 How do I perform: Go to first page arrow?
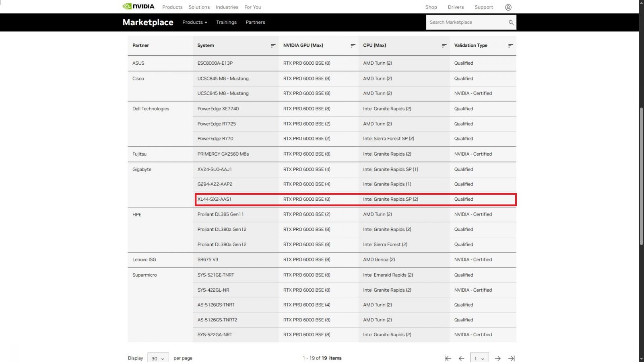tap(447, 358)
